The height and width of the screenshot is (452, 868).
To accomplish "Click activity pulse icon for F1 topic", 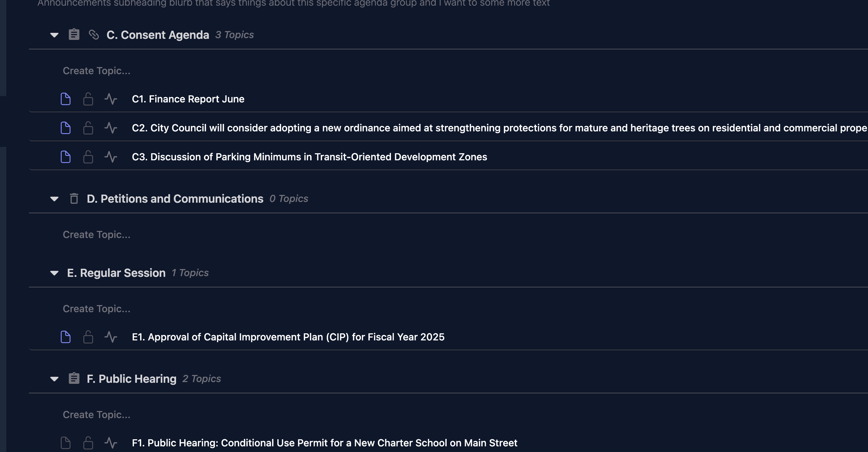I will tap(111, 443).
